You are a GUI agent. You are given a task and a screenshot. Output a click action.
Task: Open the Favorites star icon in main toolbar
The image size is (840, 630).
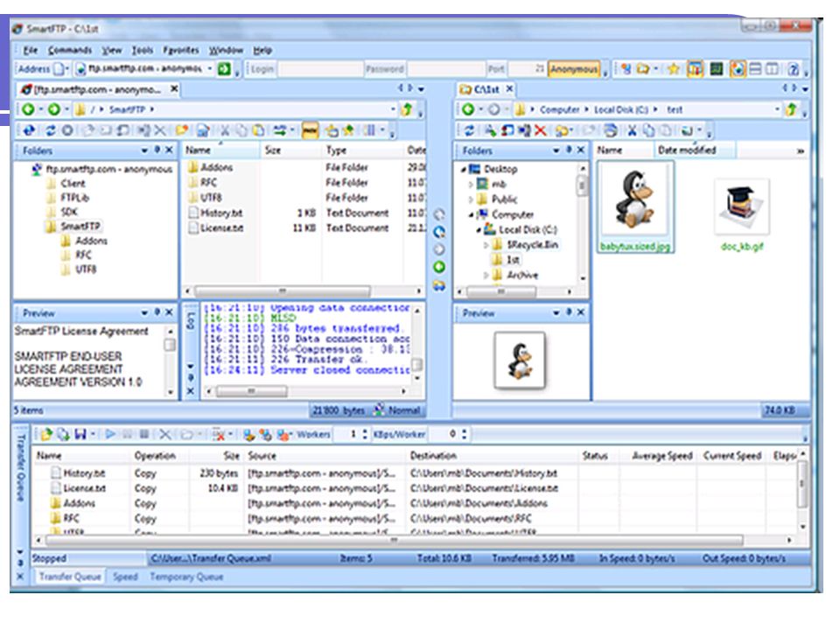(674, 68)
